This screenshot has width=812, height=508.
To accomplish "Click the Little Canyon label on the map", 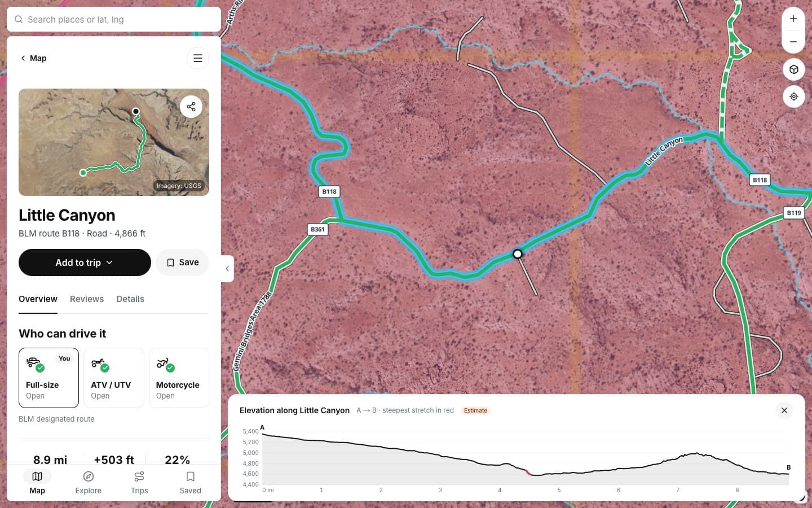I will 664,151.
